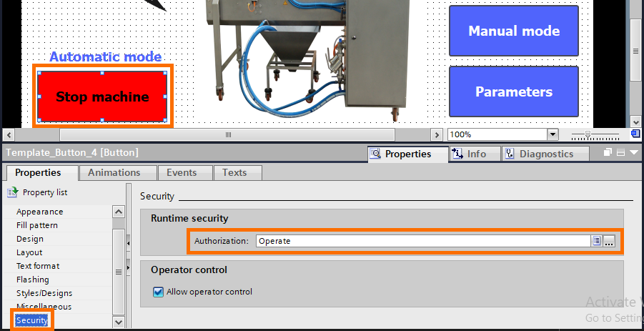The height and width of the screenshot is (331, 644).
Task: Click the property list scroll up arrow
Action: [119, 212]
